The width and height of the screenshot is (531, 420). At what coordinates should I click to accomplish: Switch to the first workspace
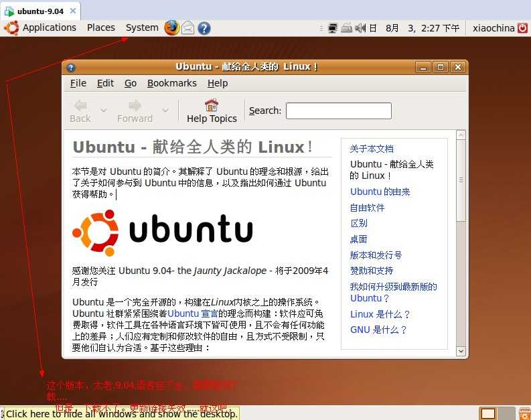coord(488,414)
